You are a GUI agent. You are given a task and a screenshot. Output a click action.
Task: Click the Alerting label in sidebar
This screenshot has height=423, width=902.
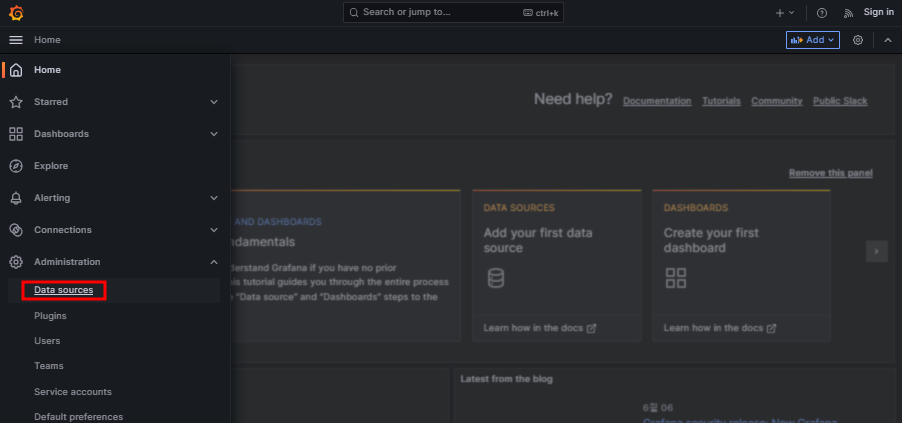coord(52,198)
